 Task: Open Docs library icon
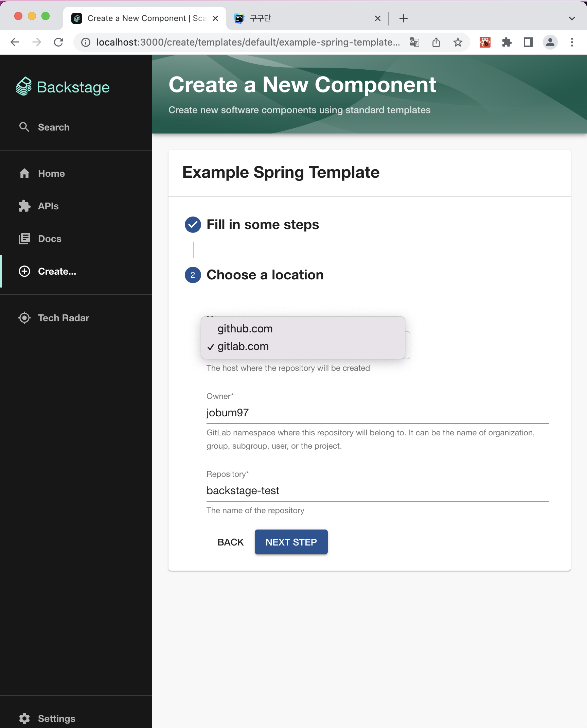24,239
